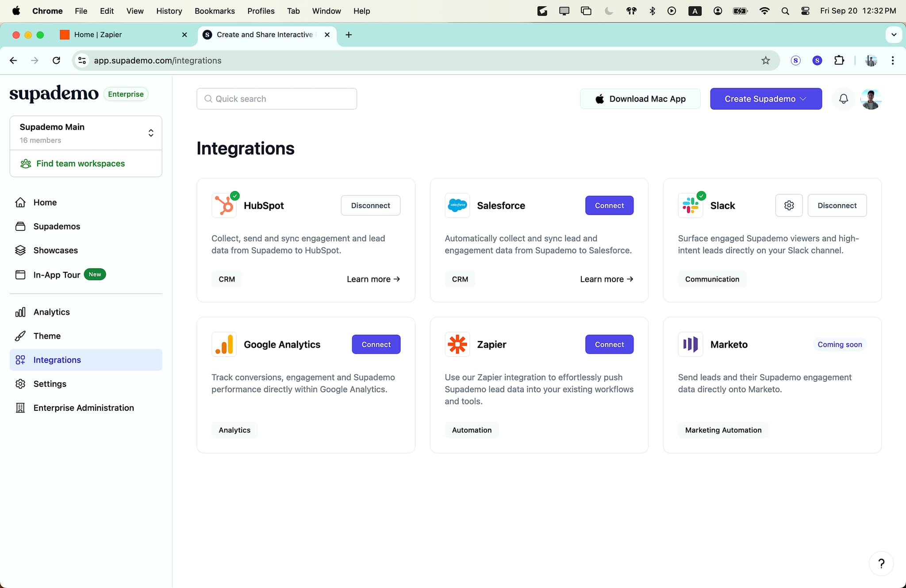Open Showcases in the sidebar
Screen dimensions: 906x588
coord(86,250)
